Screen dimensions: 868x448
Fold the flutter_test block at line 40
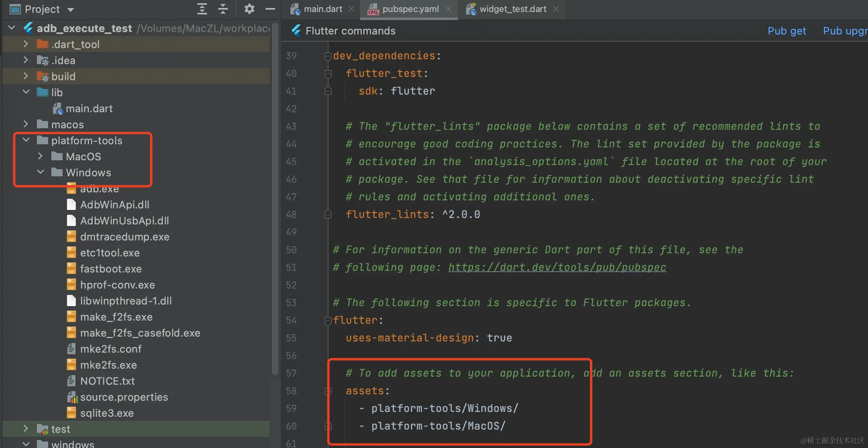coord(328,73)
